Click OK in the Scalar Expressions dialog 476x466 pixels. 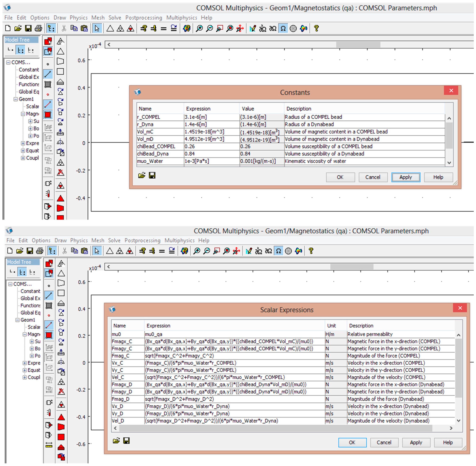click(x=352, y=442)
